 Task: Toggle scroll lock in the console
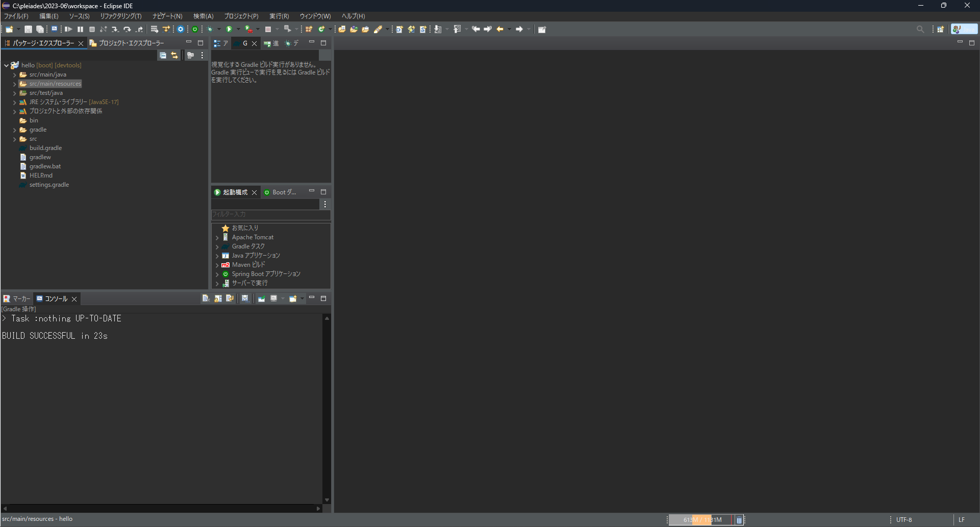[x=218, y=298]
